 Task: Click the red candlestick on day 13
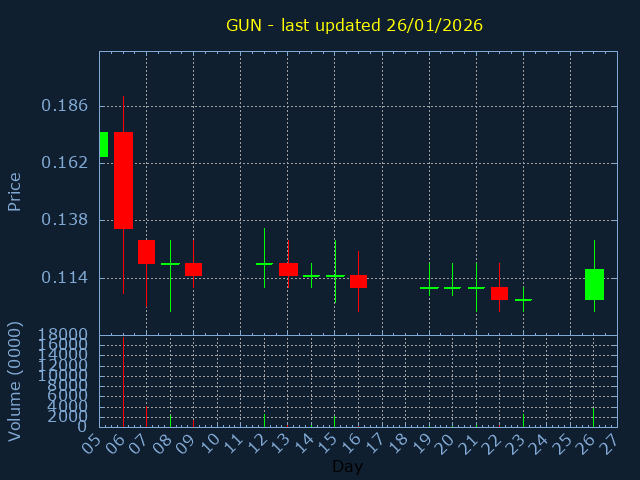(288, 269)
